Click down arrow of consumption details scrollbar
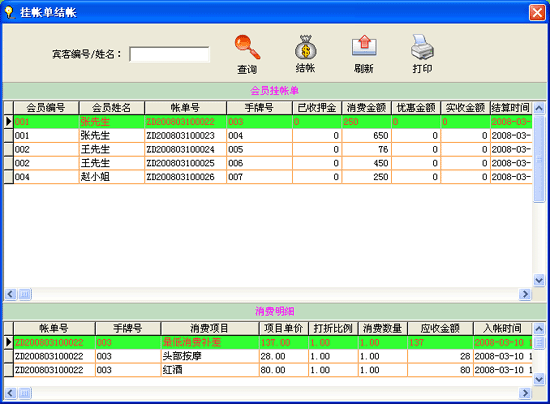The height and width of the screenshot is (404, 550). [539, 379]
